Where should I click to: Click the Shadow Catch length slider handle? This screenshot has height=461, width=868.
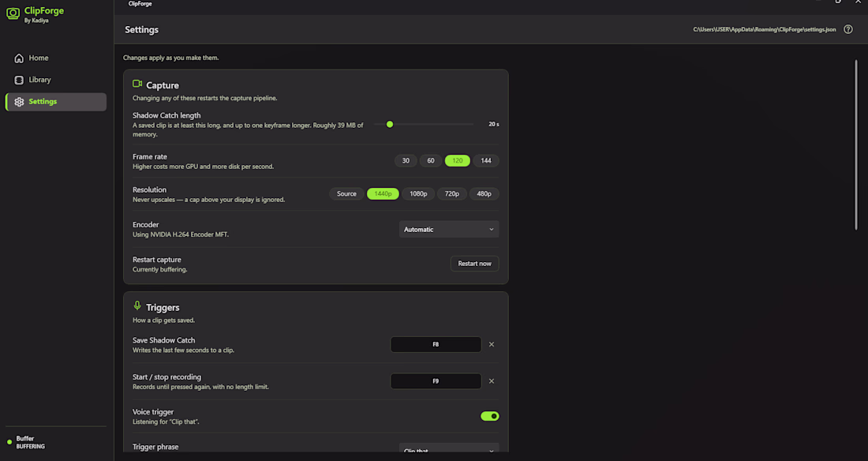[x=390, y=125]
